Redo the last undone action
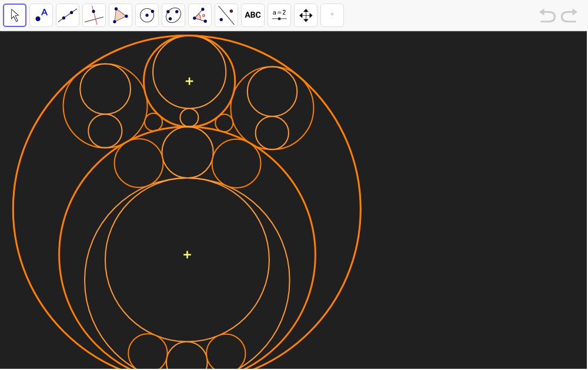The height and width of the screenshot is (370, 588). (x=569, y=16)
